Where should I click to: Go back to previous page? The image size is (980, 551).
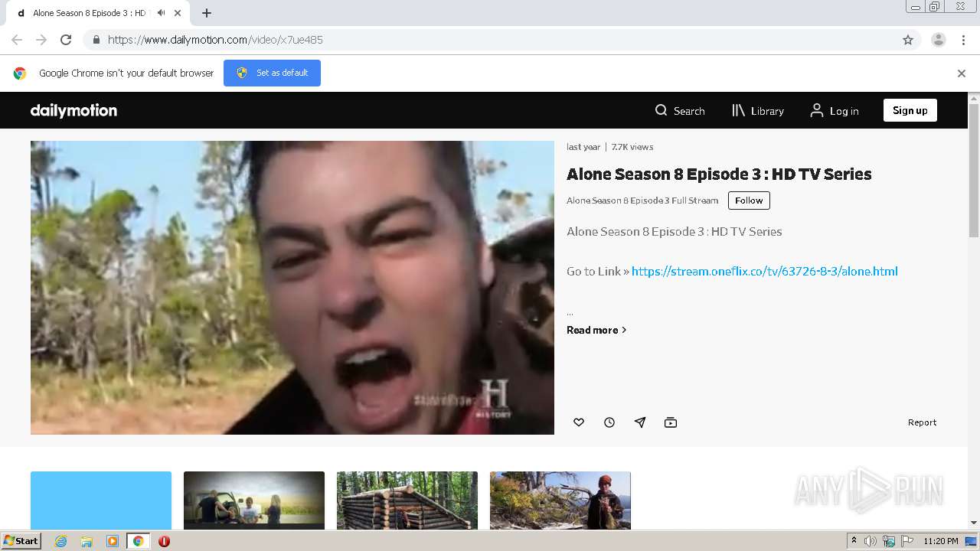click(17, 40)
